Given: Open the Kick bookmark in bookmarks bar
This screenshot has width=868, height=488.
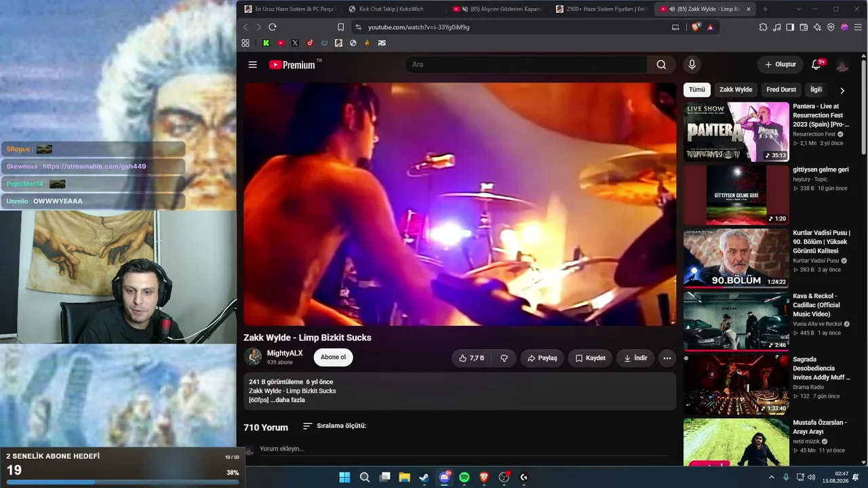Looking at the screenshot, I should [267, 43].
